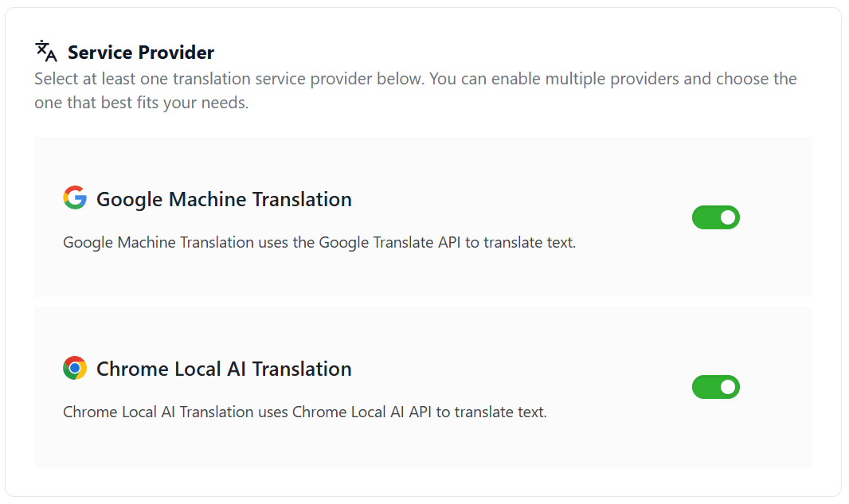Click the Google Machine Translation description text

pyautogui.click(x=319, y=242)
